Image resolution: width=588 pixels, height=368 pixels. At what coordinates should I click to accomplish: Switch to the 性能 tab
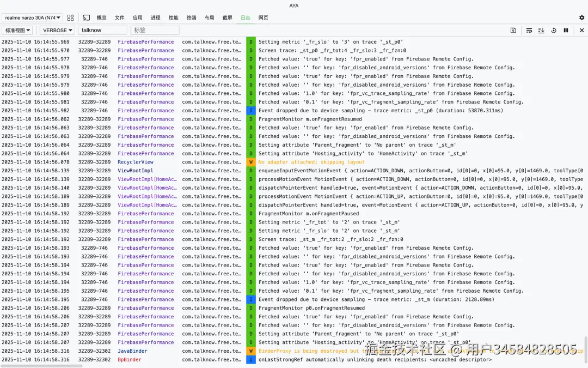(174, 17)
